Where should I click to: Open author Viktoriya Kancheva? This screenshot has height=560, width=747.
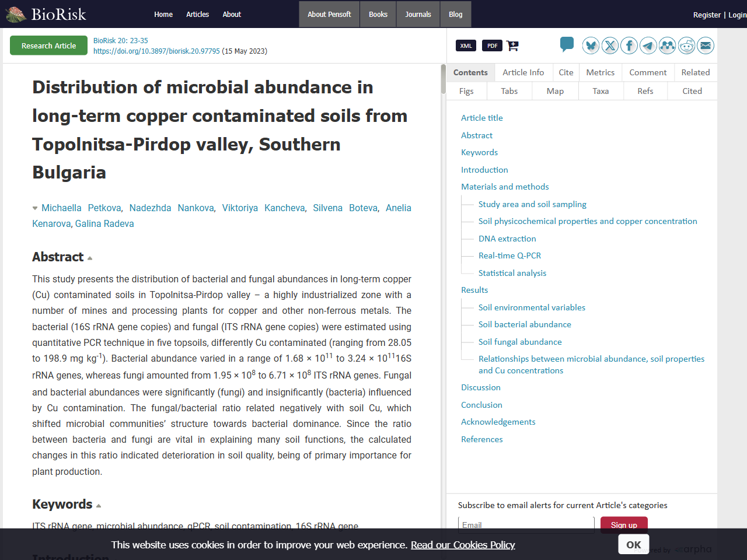click(263, 208)
